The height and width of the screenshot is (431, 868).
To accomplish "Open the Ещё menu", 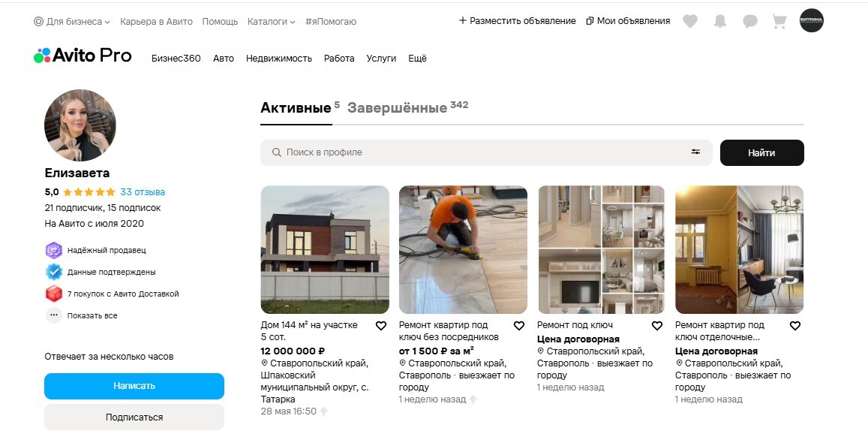I will 417,58.
